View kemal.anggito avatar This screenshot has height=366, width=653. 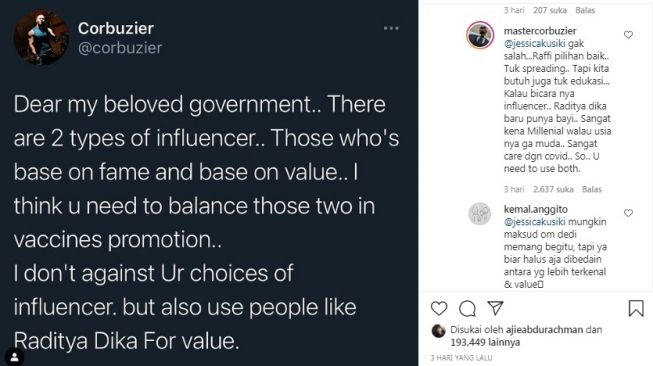[480, 214]
